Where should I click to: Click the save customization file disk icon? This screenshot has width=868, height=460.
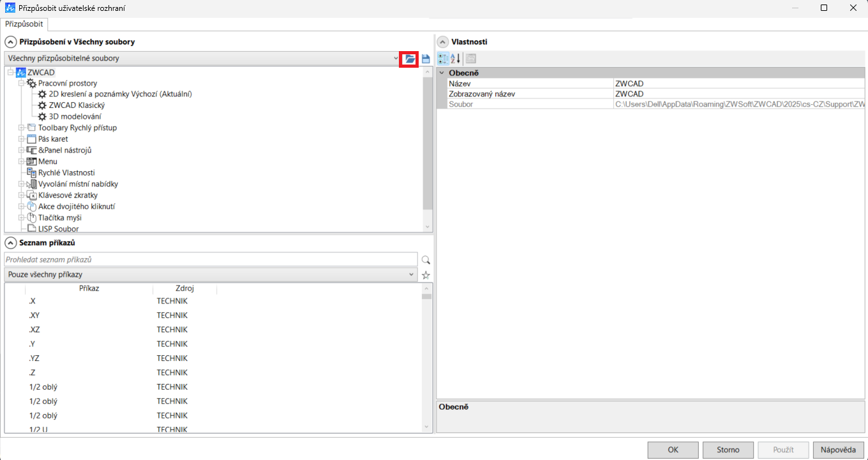pyautogui.click(x=426, y=59)
